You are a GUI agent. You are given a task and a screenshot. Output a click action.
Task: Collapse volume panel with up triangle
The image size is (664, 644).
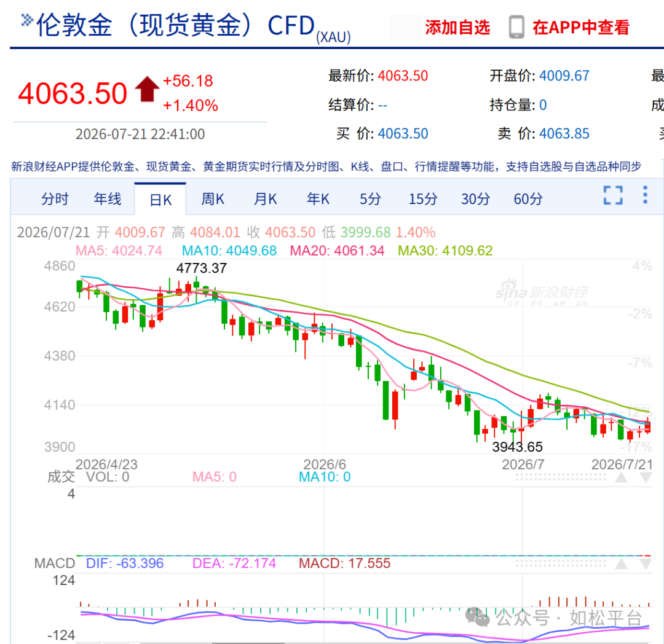[621, 478]
